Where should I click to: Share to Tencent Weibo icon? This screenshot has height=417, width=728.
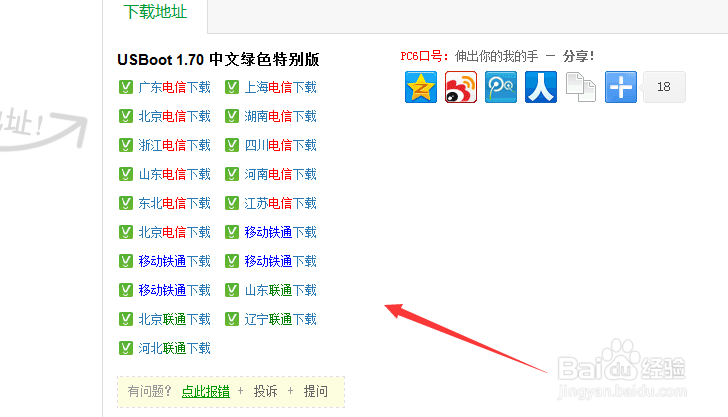[500, 87]
